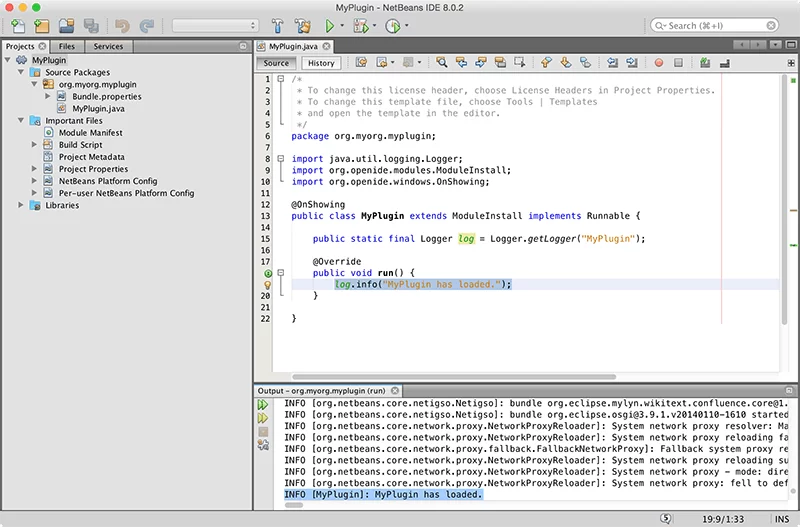This screenshot has height=527, width=800.
Task: Click the New File toolbar icon
Action: click(x=18, y=26)
